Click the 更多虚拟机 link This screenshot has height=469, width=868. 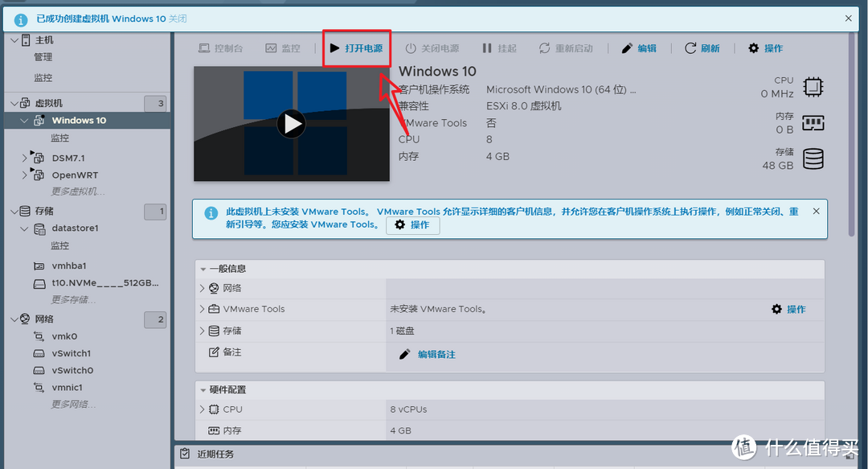(x=78, y=191)
